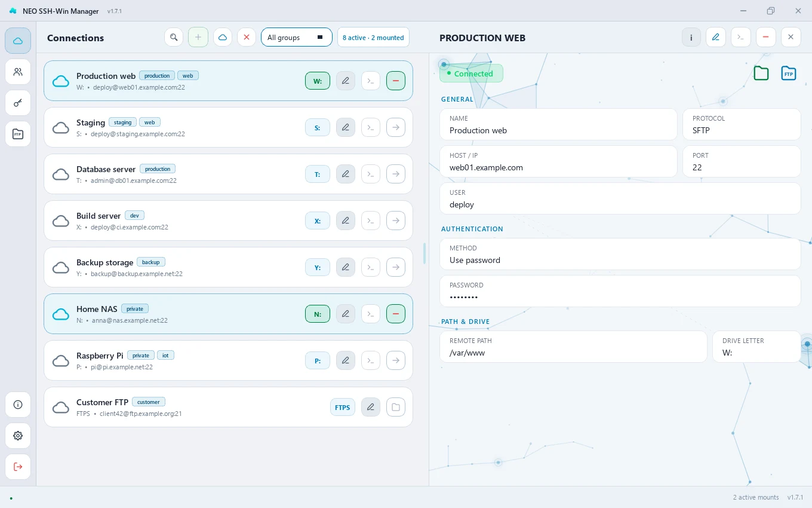Open terminal for Production web row

click(x=371, y=81)
